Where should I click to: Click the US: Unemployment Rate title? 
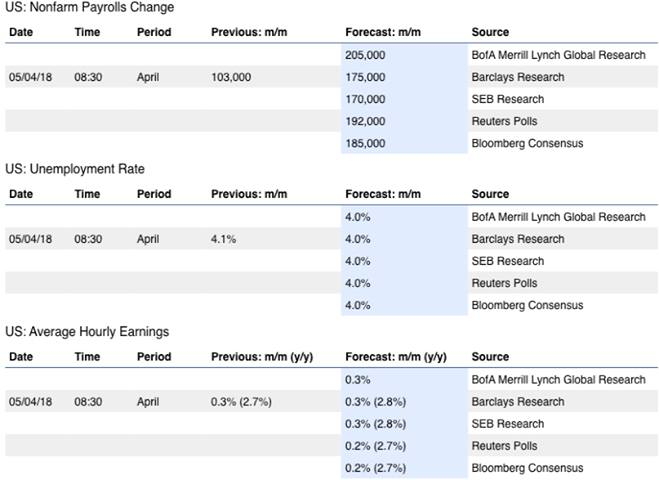click(x=75, y=170)
